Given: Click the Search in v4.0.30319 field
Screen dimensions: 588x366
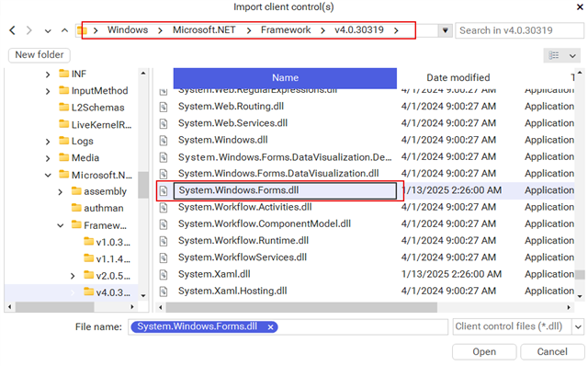Looking at the screenshot, I should point(519,30).
